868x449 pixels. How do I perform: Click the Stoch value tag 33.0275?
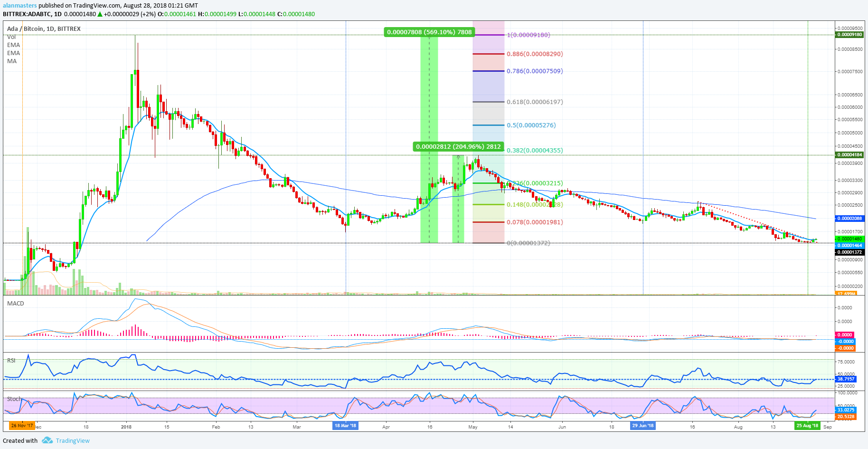click(x=846, y=410)
